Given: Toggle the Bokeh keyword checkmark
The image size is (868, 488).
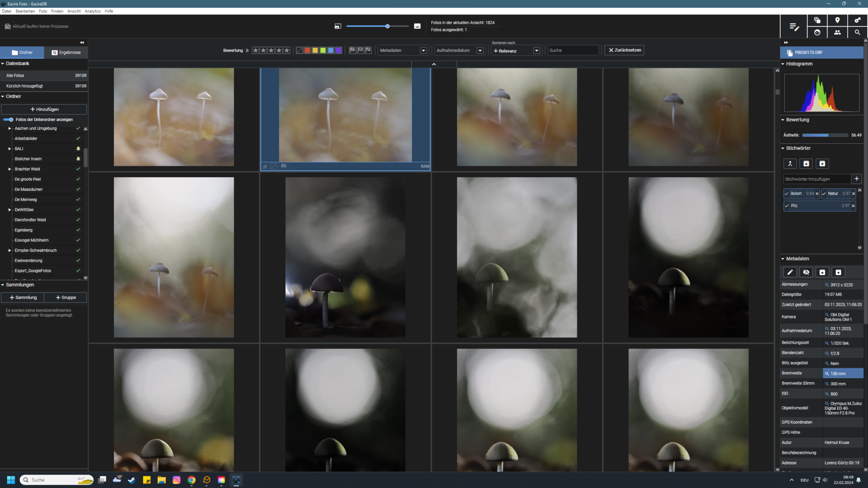Looking at the screenshot, I should tap(787, 193).
